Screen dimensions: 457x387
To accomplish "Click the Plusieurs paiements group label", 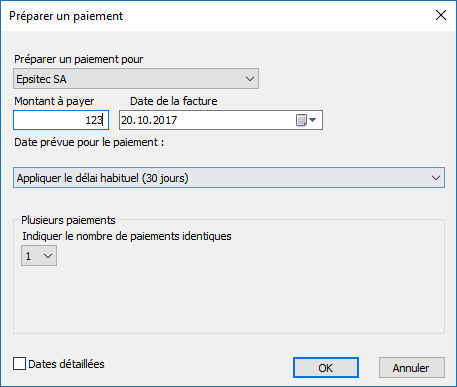I will [68, 220].
